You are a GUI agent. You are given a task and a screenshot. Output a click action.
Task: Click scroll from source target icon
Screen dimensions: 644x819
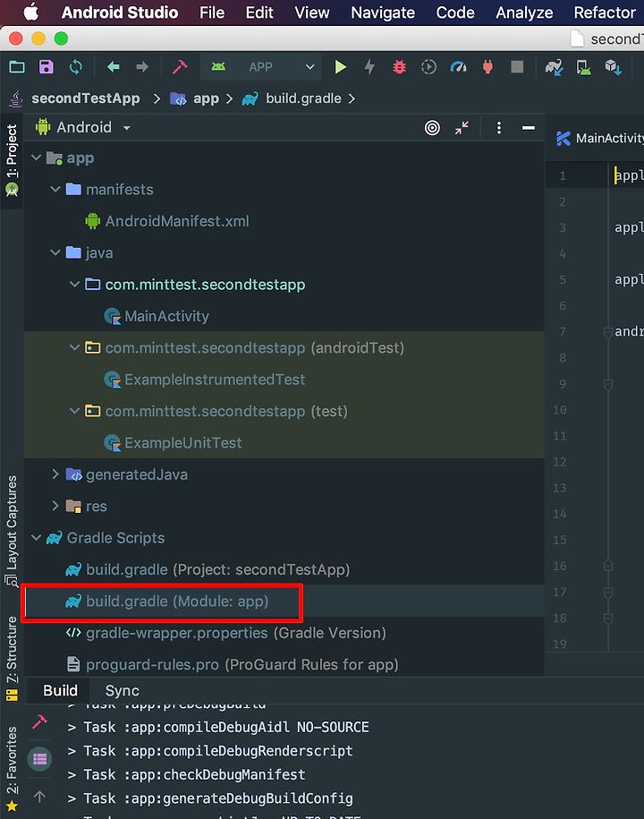coord(432,127)
